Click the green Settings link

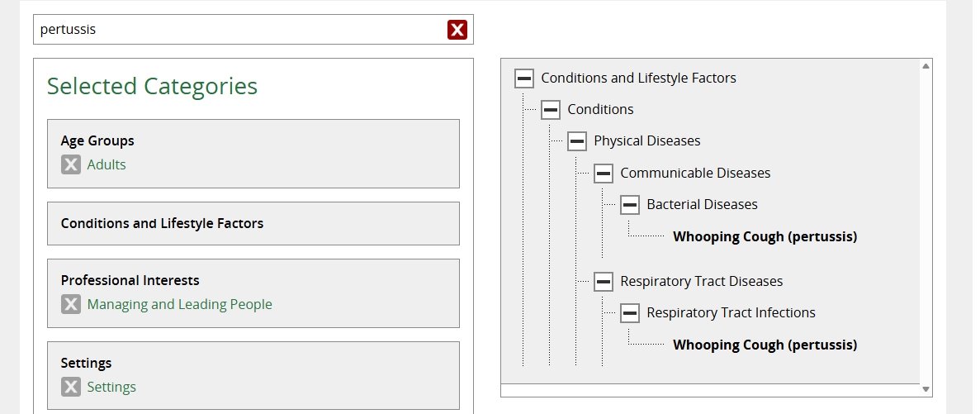pyautogui.click(x=111, y=387)
